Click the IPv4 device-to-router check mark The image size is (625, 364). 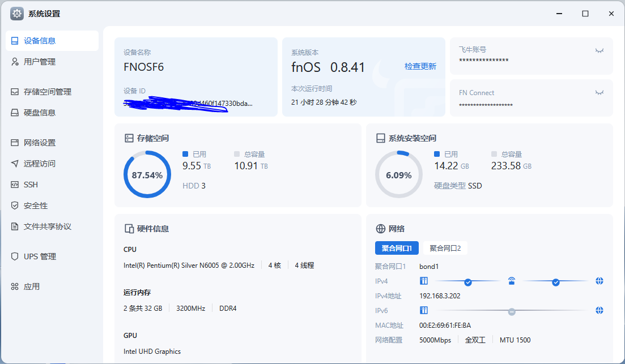click(468, 282)
